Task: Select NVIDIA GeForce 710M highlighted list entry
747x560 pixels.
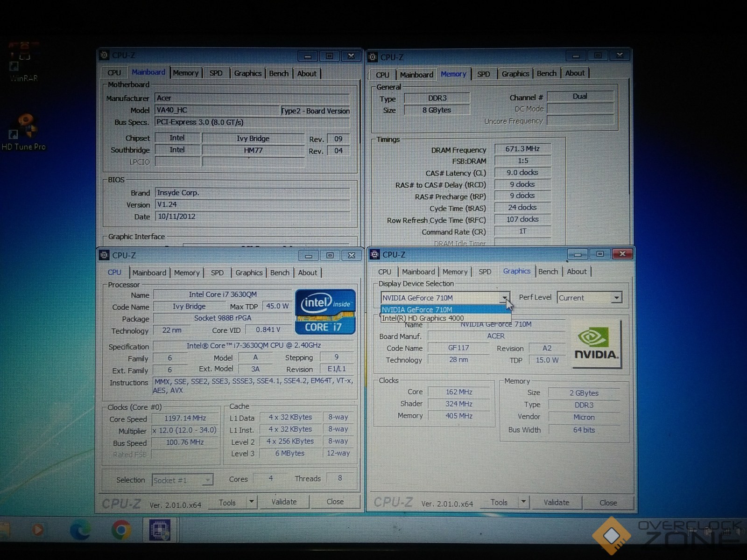Action: [x=417, y=309]
